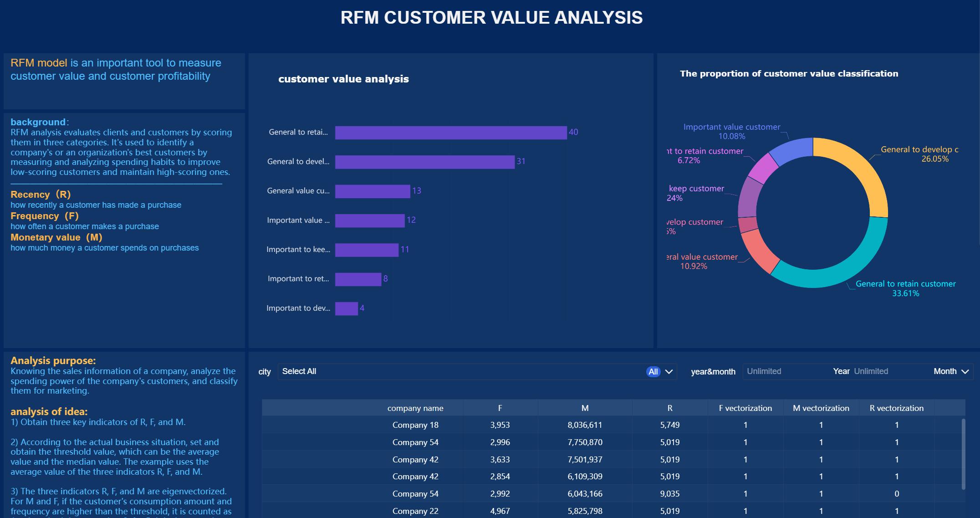
Task: Select the General to retai... bar
Action: pos(450,132)
